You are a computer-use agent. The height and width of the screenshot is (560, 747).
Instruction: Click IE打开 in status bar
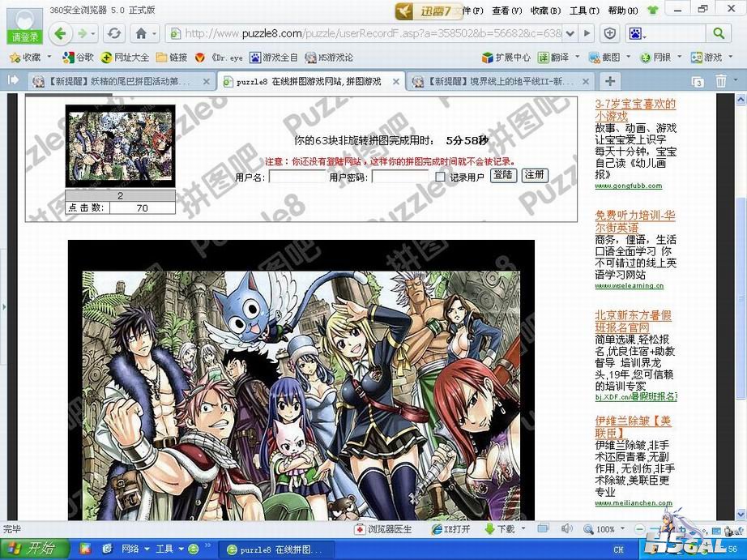tap(450, 529)
